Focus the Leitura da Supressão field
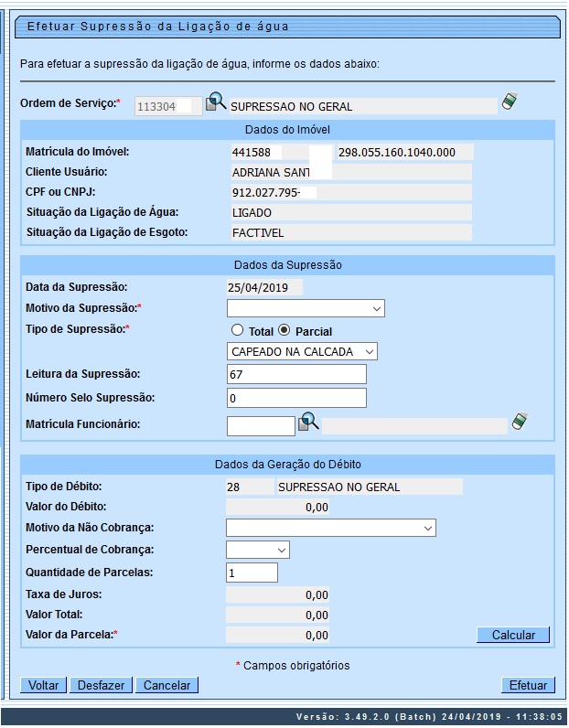This screenshot has height=728, width=569. (x=296, y=374)
